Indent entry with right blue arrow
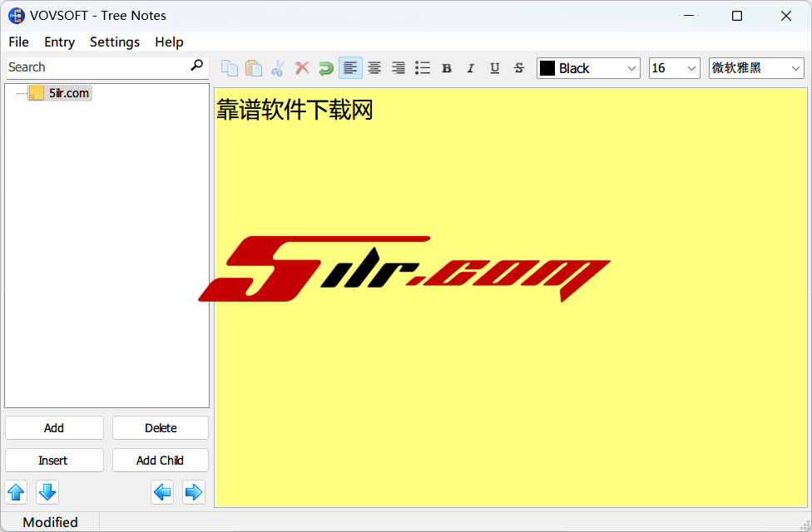812x532 pixels. point(194,492)
